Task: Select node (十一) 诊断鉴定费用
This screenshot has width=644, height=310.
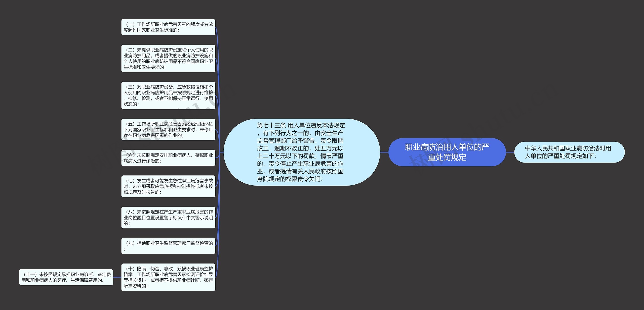Action: (66, 278)
